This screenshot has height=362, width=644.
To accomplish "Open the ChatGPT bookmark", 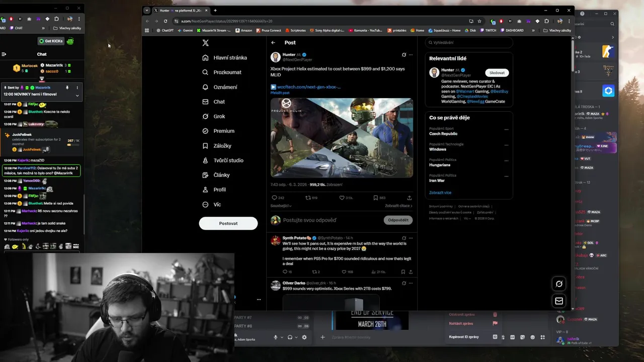I will tap(166, 30).
